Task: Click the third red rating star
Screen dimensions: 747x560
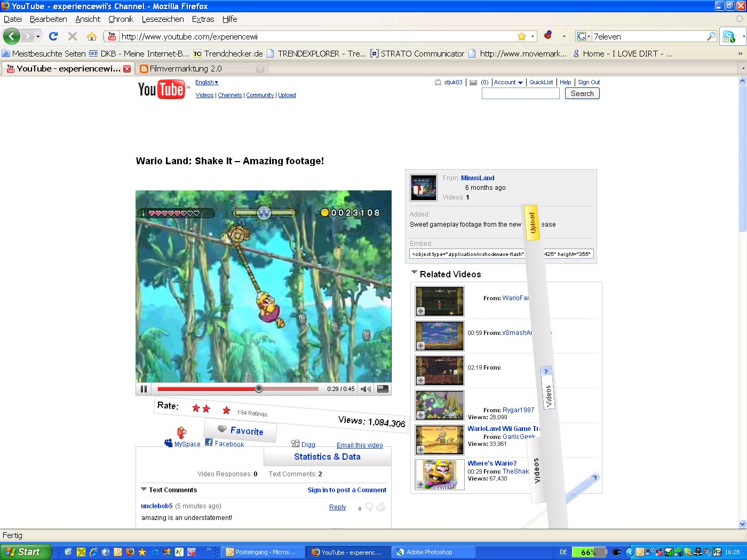Action: 226,410
